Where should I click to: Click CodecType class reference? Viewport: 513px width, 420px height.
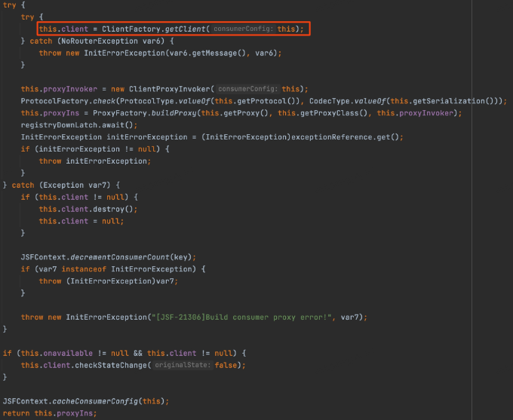[330, 101]
